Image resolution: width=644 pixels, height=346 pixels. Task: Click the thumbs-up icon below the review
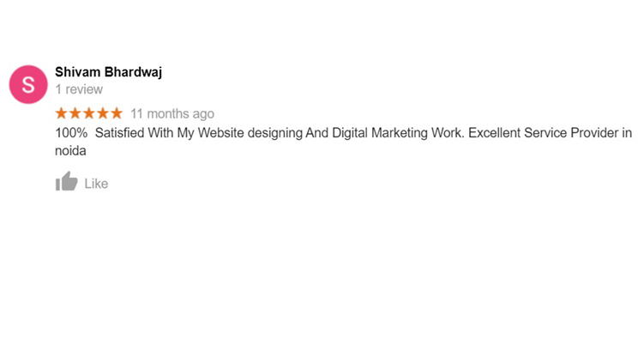coord(67,181)
